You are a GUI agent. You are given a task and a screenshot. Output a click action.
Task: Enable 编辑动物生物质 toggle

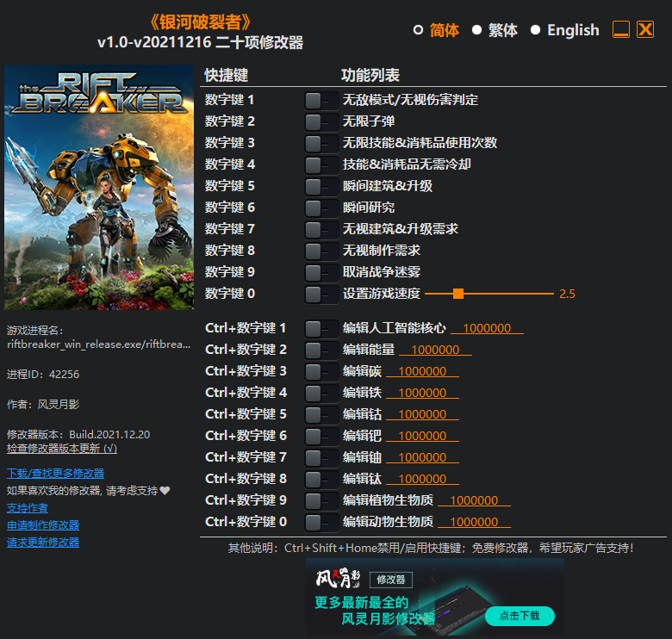click(321, 523)
